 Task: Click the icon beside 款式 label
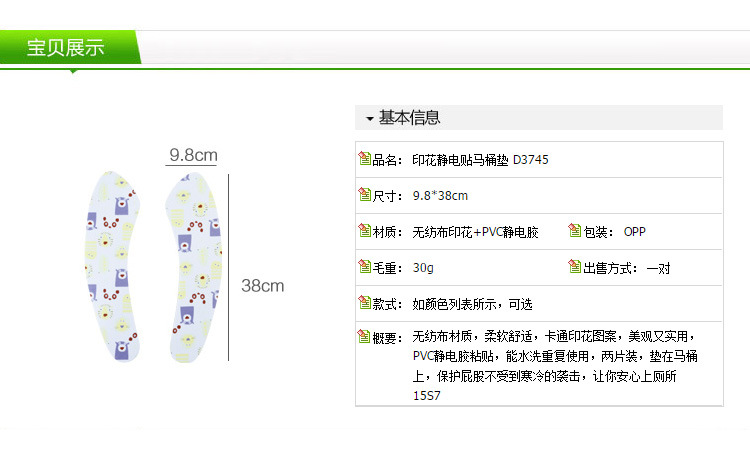[x=364, y=303]
